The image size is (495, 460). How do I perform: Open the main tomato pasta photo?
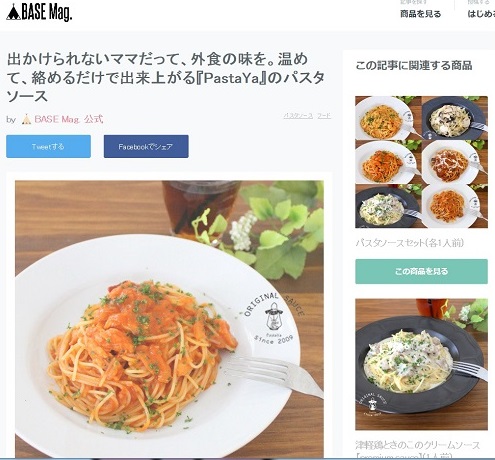pyautogui.click(x=169, y=319)
